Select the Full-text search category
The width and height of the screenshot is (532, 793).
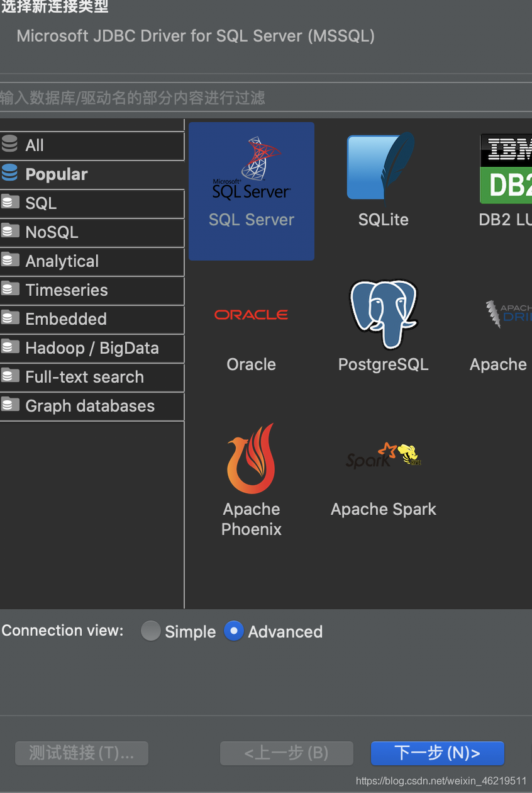92,377
